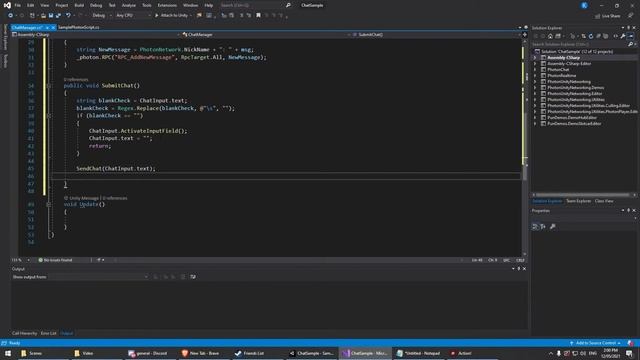
Task: Open the Debug configuration dropdown
Action: (x=101, y=16)
